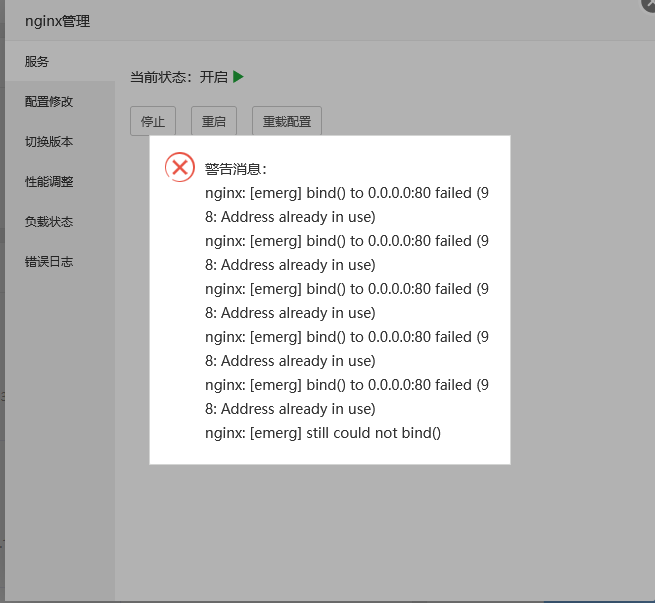
Task: Click the 重载配置 button
Action: click(x=287, y=121)
